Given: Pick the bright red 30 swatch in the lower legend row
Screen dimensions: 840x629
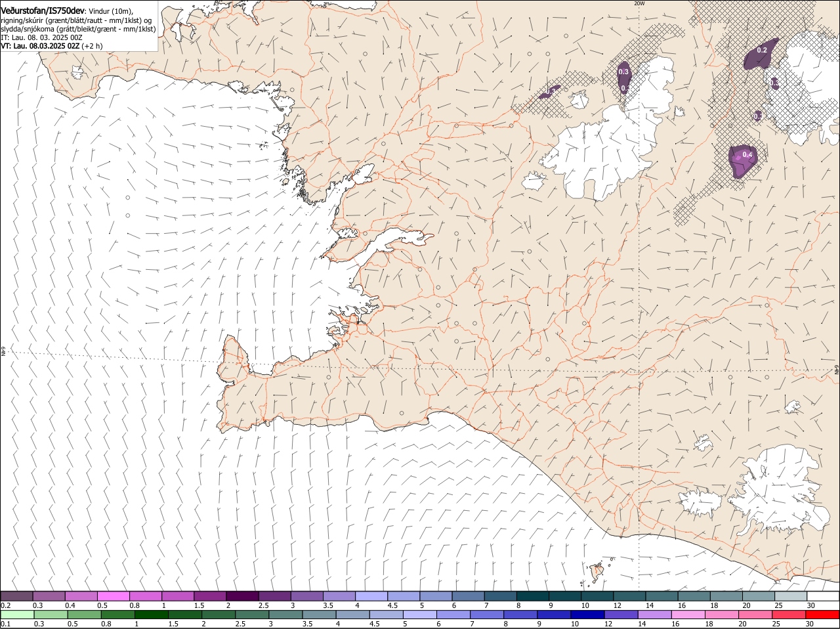Looking at the screenshot, I should pos(822,615).
